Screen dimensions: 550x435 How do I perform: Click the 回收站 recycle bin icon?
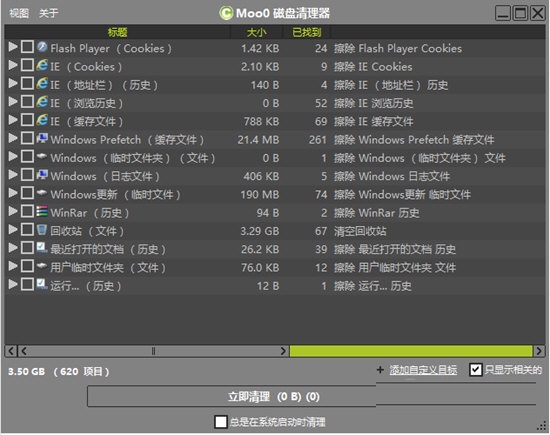point(42,229)
